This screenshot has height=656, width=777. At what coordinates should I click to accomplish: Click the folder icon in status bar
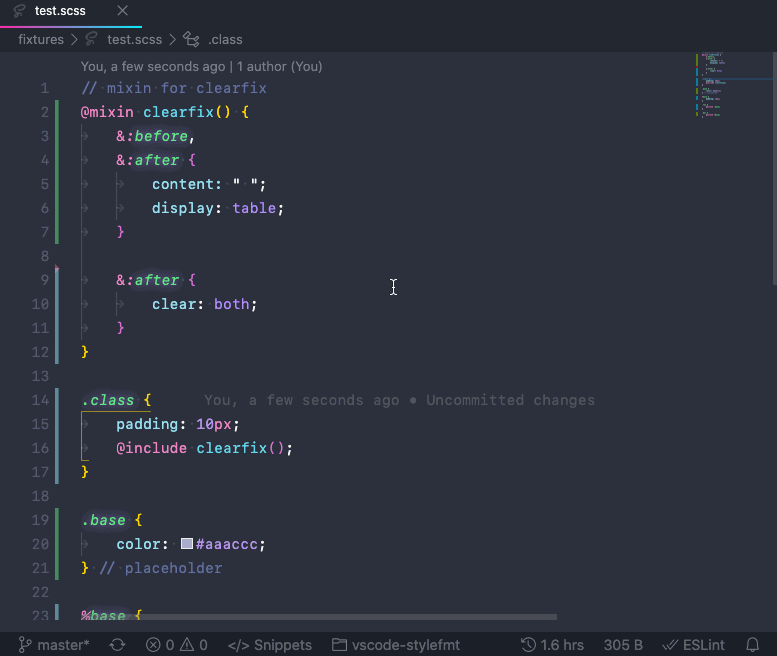(x=339, y=645)
